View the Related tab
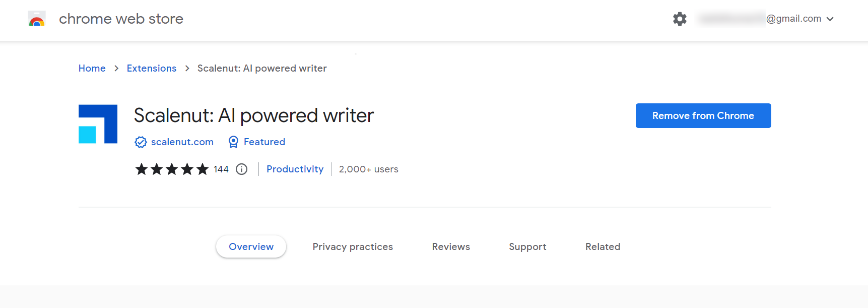Image resolution: width=868 pixels, height=308 pixels. pos(603,247)
